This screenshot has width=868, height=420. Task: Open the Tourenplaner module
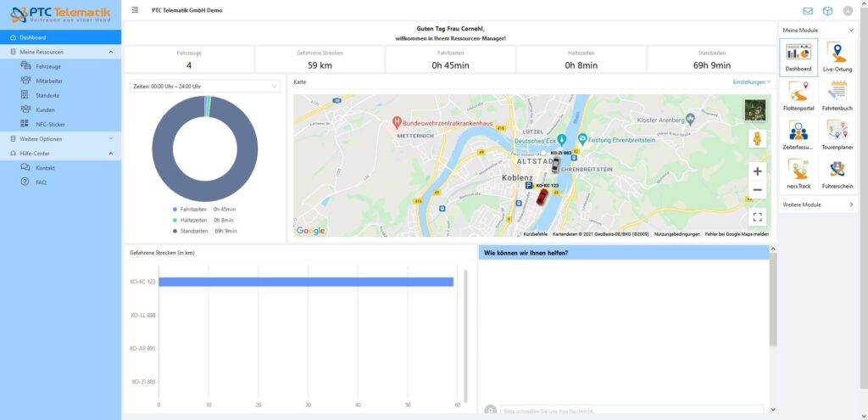click(x=838, y=134)
